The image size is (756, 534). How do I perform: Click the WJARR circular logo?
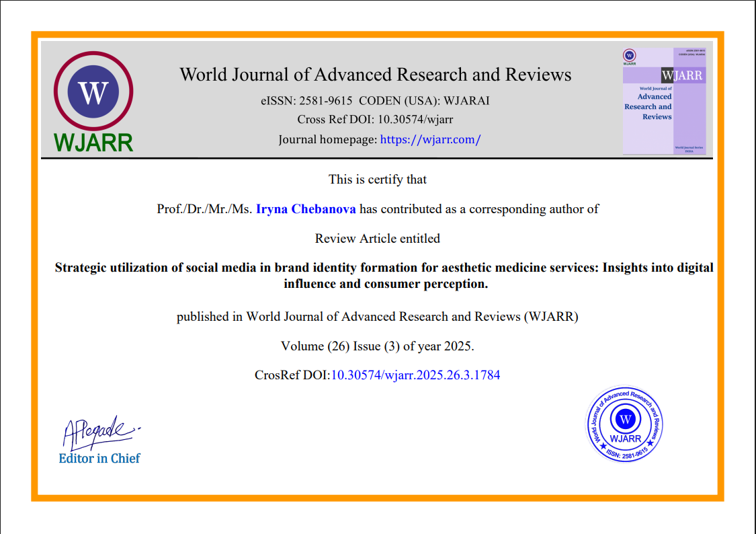[x=93, y=91]
